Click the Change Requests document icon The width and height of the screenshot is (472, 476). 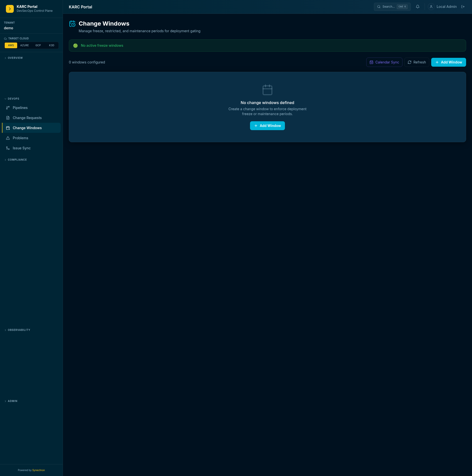pos(8,118)
